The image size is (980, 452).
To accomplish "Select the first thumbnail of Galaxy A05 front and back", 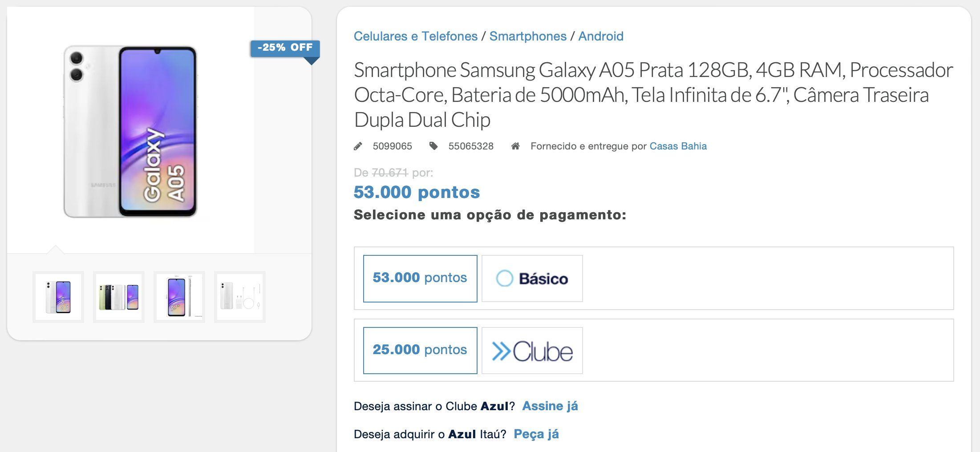I will point(58,297).
